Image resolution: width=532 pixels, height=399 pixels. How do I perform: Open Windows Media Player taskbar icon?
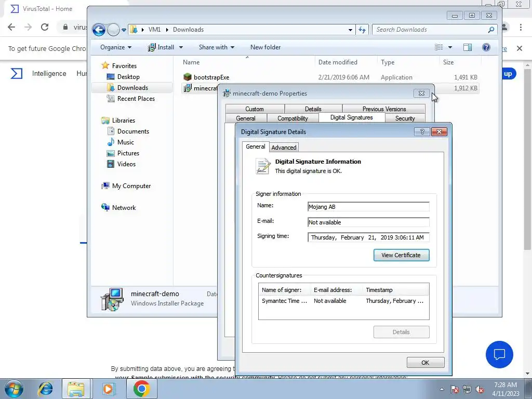coord(109,389)
